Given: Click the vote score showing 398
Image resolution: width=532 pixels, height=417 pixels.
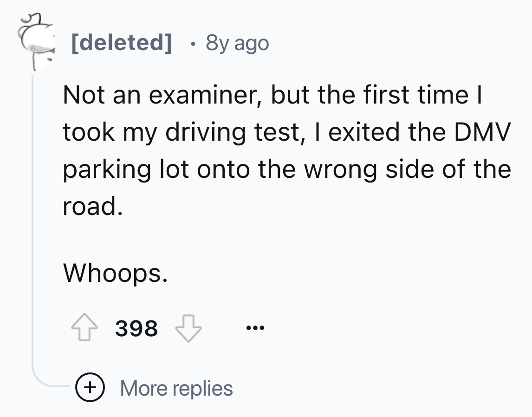Looking at the screenshot, I should point(137,328).
